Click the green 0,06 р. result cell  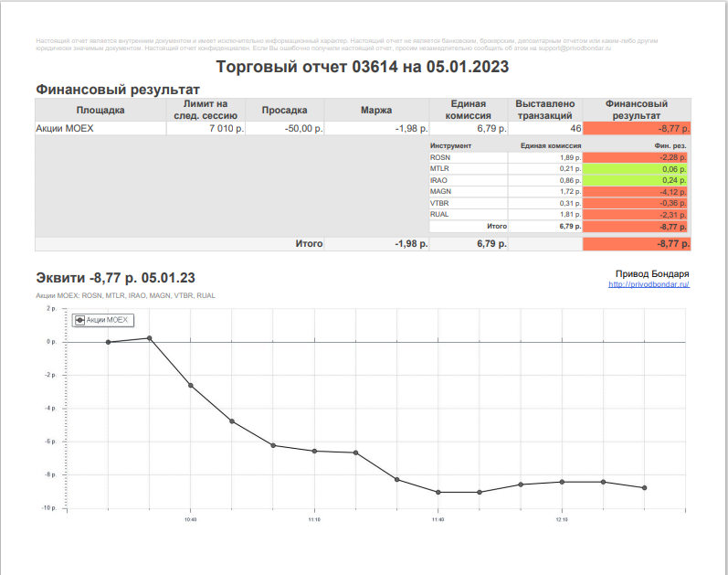[635, 169]
